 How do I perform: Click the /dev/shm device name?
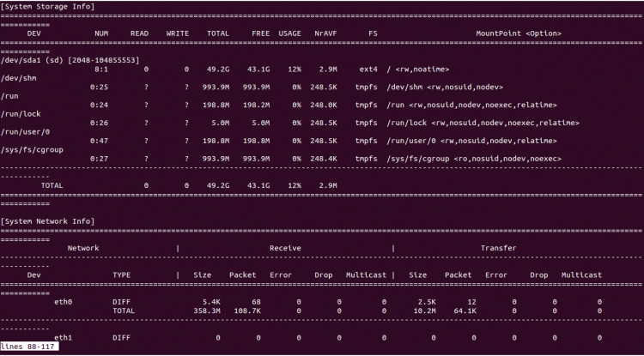coord(19,77)
